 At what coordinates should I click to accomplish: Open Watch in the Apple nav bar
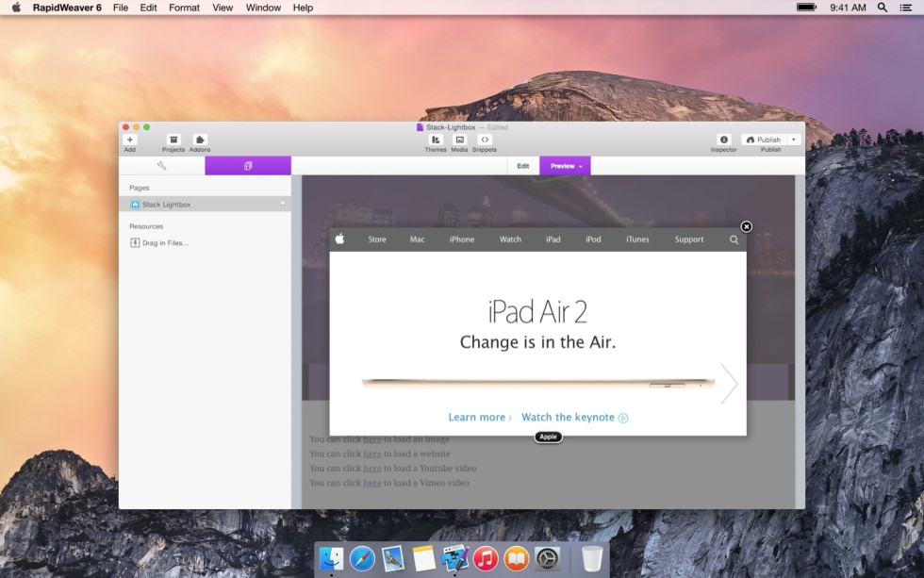[510, 239]
